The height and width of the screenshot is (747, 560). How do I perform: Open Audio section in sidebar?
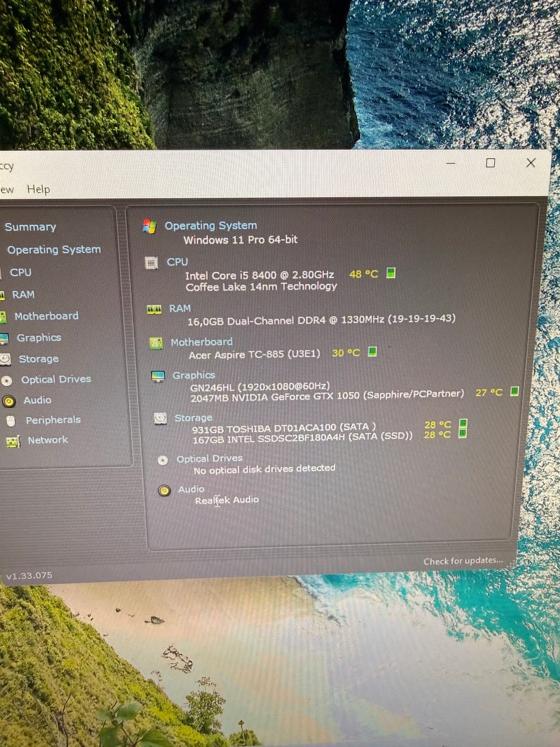[x=37, y=400]
